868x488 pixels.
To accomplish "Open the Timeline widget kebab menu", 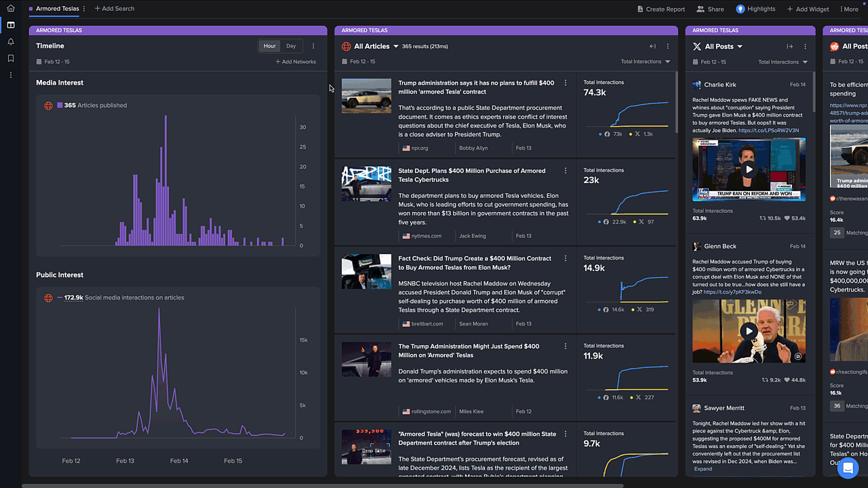I will pos(313,46).
